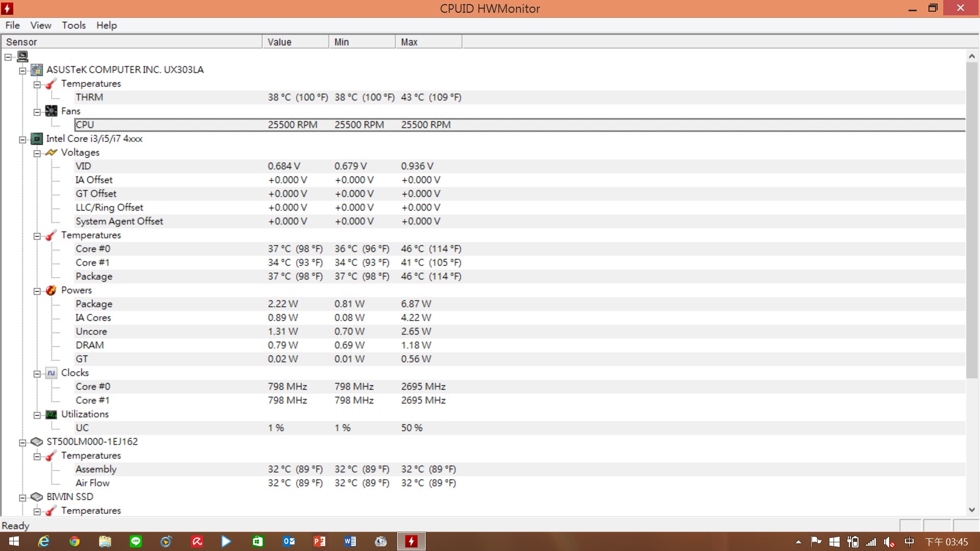Collapse the Clocks group

click(x=37, y=373)
